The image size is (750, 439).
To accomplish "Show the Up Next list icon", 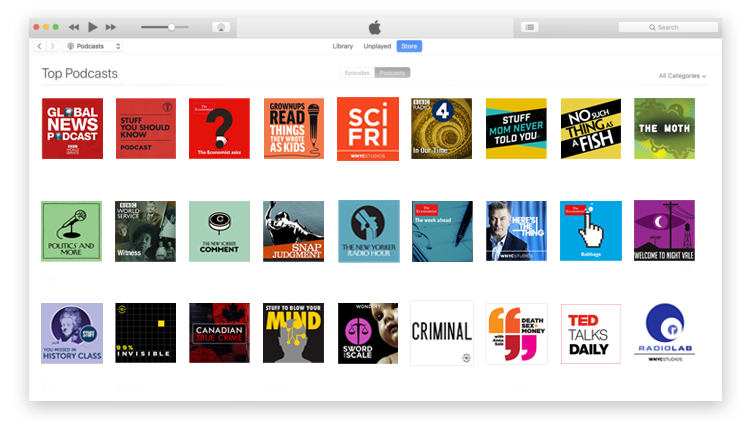I will pos(530,27).
